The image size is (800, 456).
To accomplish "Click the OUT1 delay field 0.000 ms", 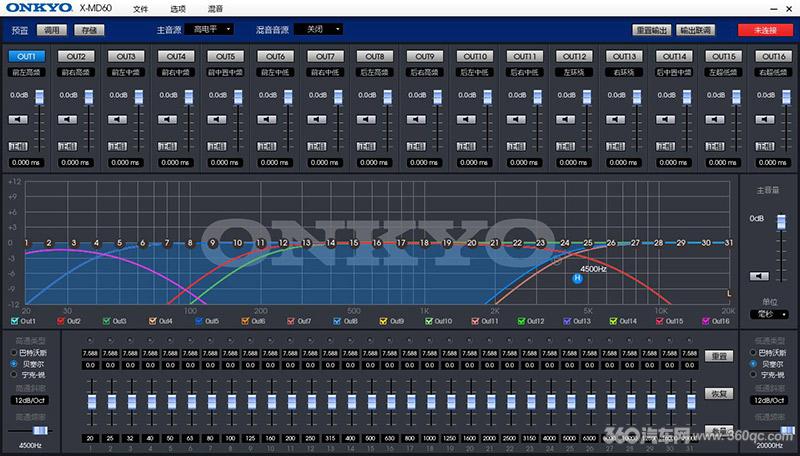I will [x=27, y=163].
